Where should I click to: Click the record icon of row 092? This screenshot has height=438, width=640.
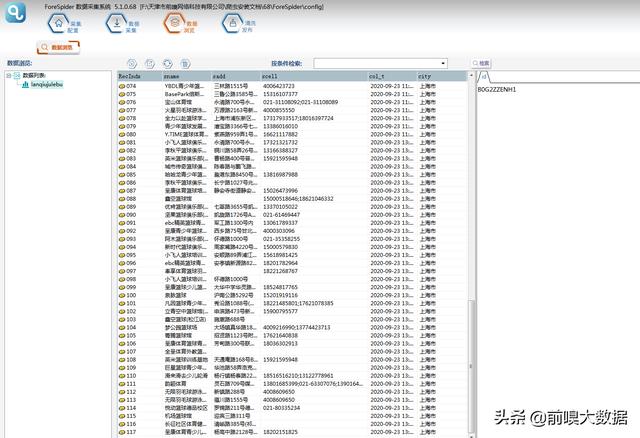[x=122, y=231]
